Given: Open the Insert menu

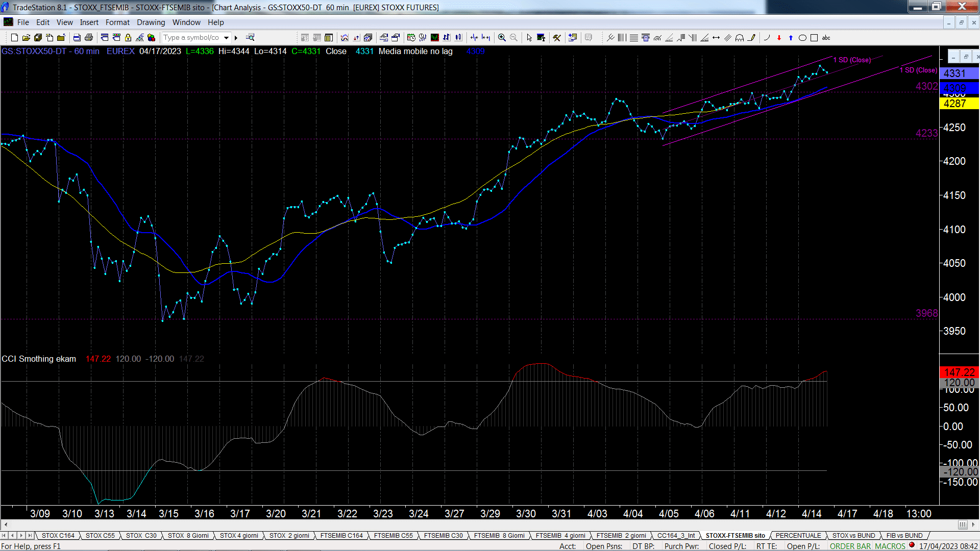Looking at the screenshot, I should [89, 22].
